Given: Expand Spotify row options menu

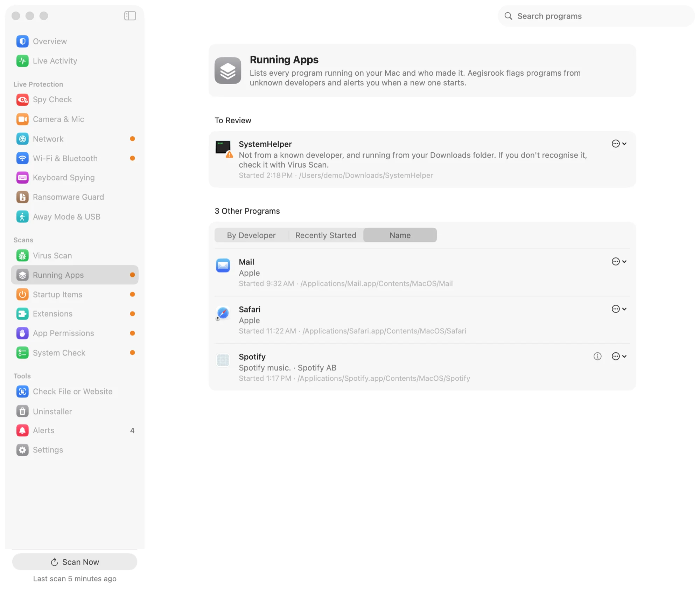Looking at the screenshot, I should point(619,357).
